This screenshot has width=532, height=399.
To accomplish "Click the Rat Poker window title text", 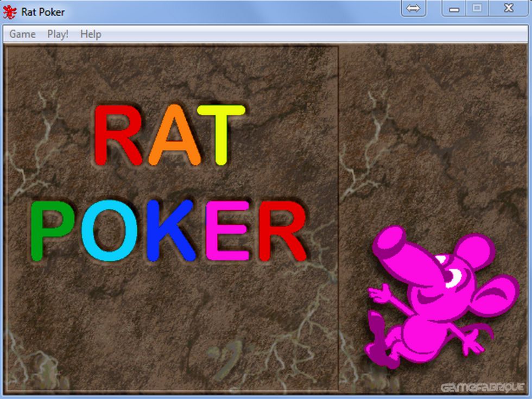I will [x=43, y=12].
